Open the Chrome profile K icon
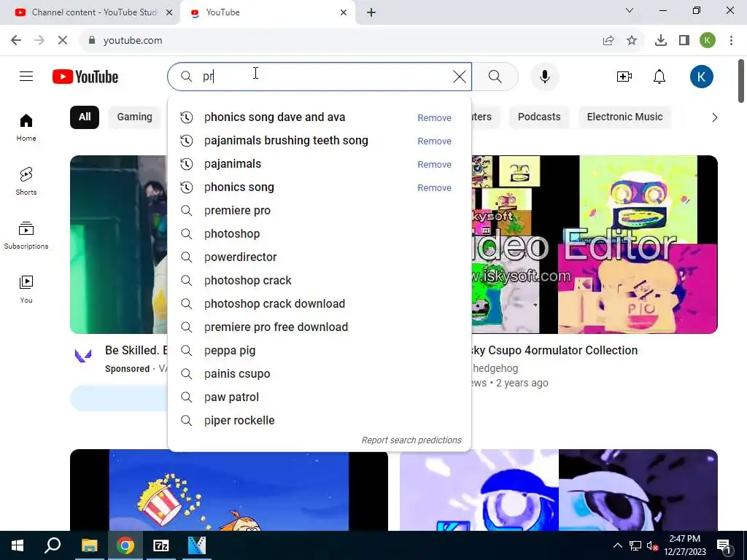The height and width of the screenshot is (560, 747). pos(708,41)
